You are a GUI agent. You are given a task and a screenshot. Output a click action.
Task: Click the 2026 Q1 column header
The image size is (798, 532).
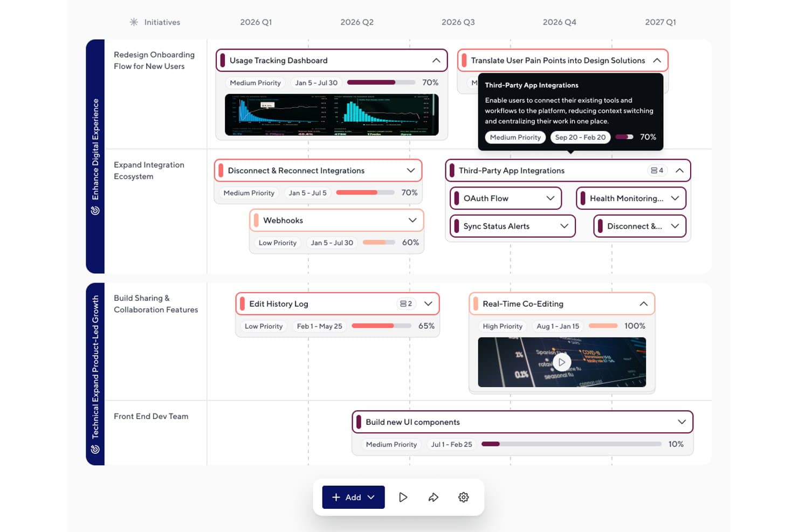coord(256,22)
